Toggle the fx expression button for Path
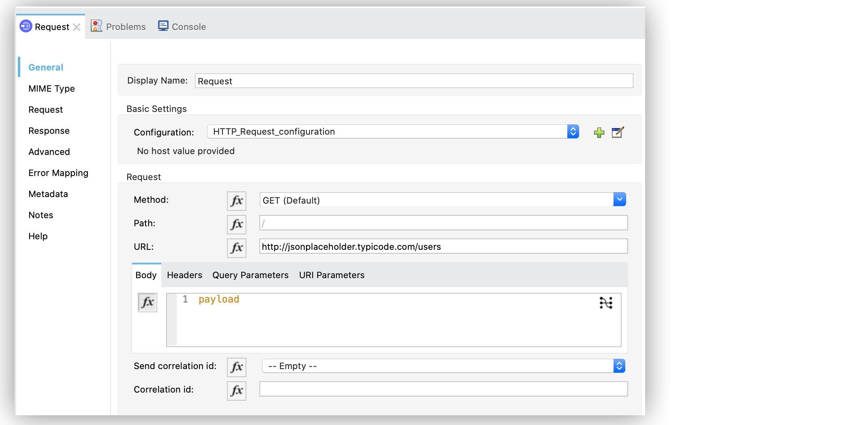The image size is (868, 425). pyautogui.click(x=237, y=224)
